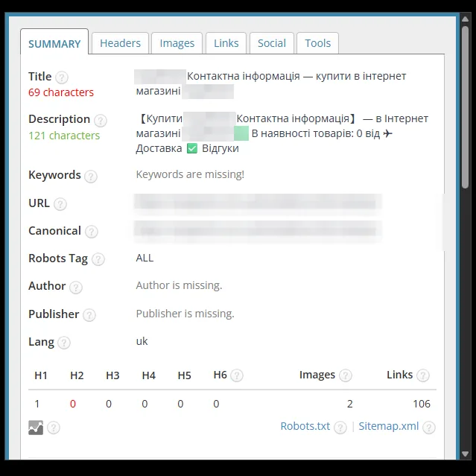Viewport: 476px width, 476px height.
Task: Show help for the Publisher field
Action: [89, 315]
